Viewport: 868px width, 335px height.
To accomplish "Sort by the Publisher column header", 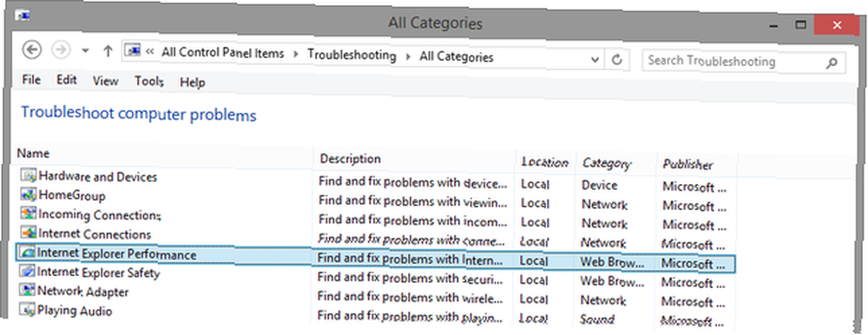I will click(687, 164).
